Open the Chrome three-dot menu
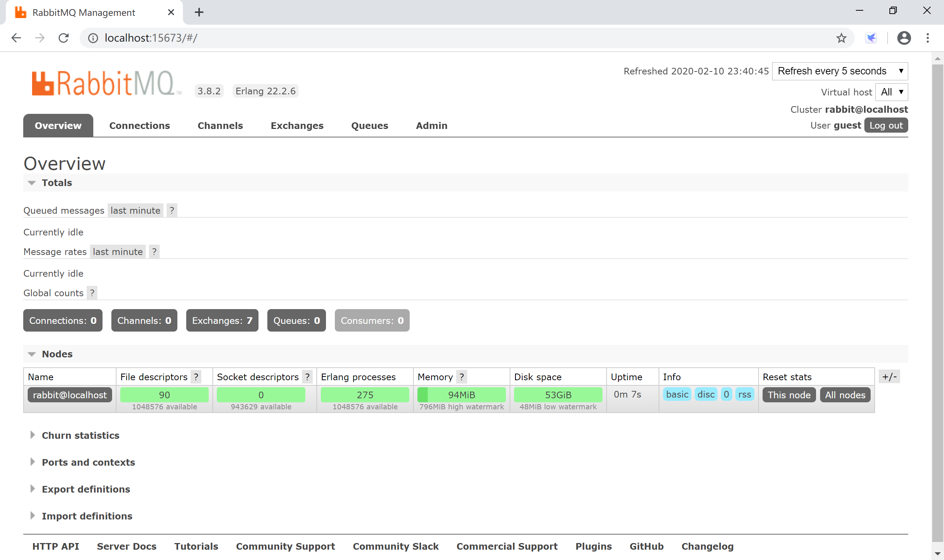 (927, 38)
